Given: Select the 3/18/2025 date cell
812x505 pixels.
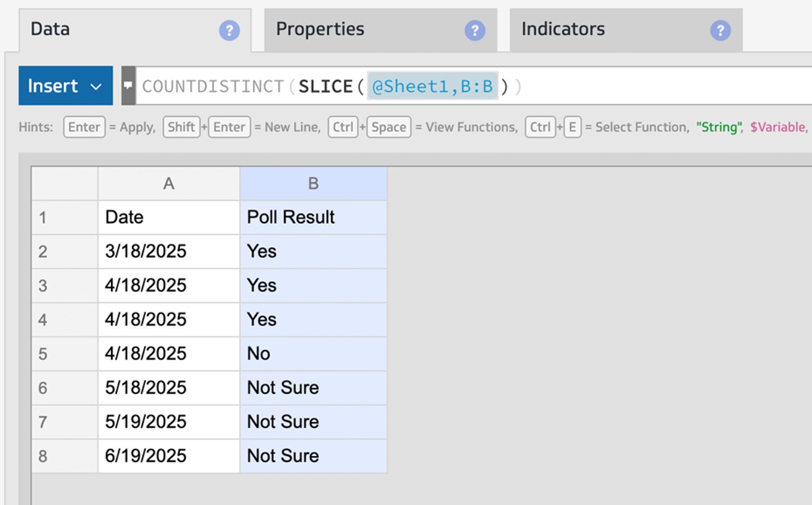Looking at the screenshot, I should click(168, 252).
